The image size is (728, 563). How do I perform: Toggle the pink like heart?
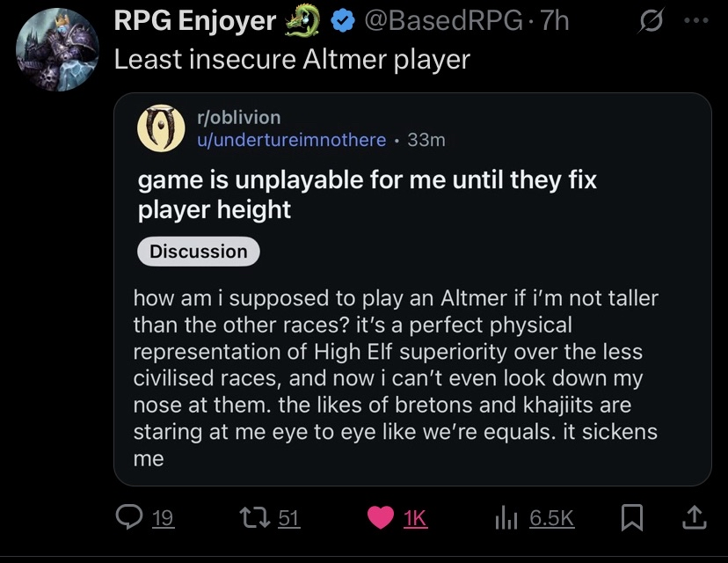tap(381, 518)
